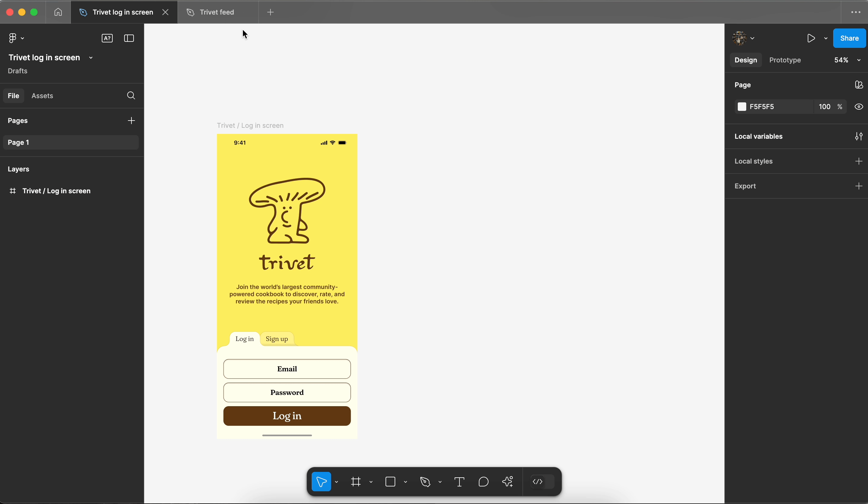This screenshot has height=504, width=868.
Task: Toggle page background visibility eye
Action: 858,107
